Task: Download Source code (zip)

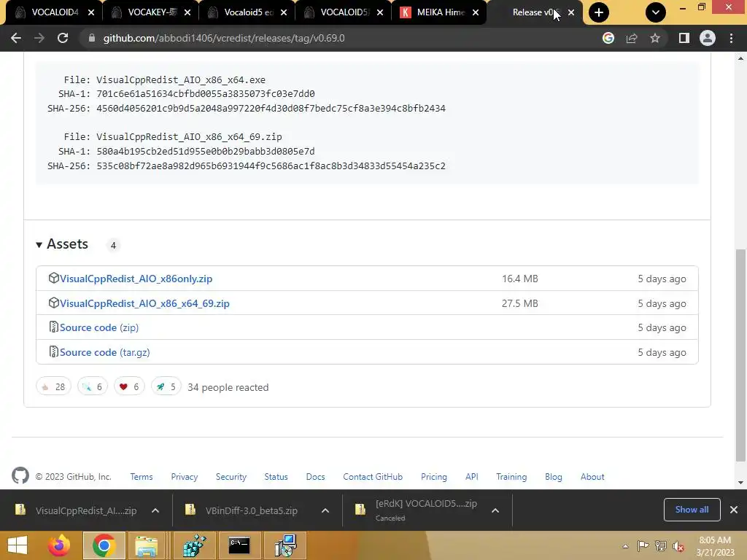Action: pos(99,327)
